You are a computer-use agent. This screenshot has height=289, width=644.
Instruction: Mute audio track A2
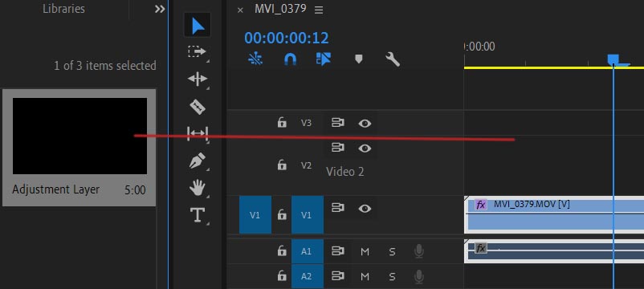(x=365, y=277)
